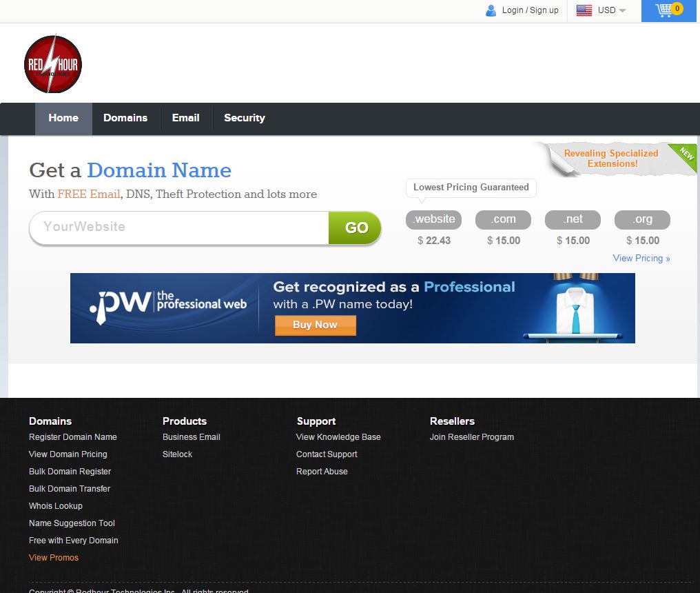Open Name Suggestion Tool link
Viewport: 700px width, 593px height.
[x=72, y=523]
